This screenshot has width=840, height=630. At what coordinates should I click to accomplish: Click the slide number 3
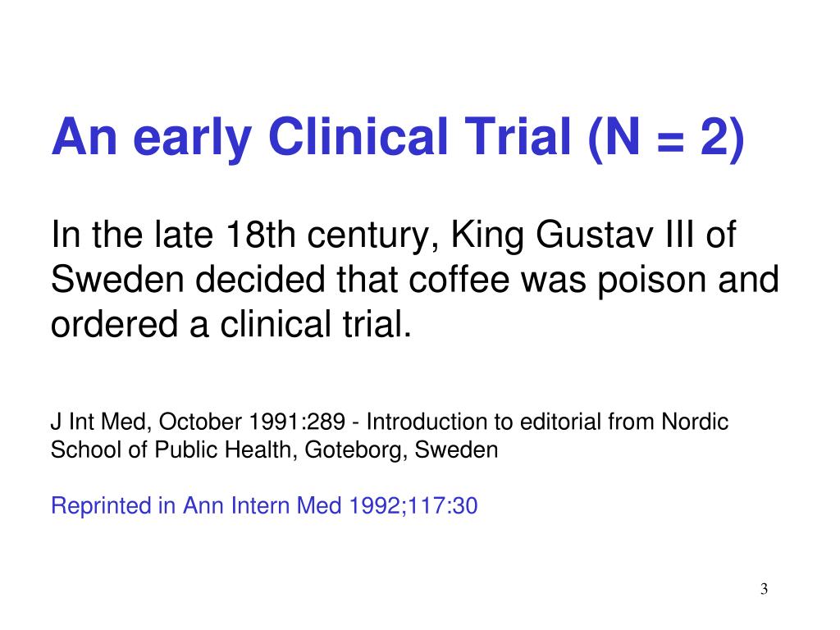(x=764, y=589)
